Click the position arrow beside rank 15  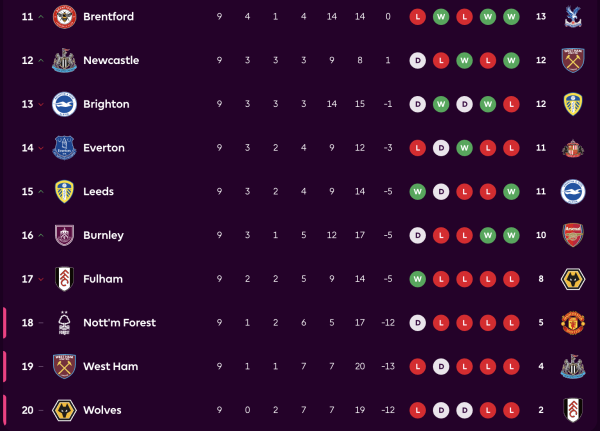coord(41,191)
